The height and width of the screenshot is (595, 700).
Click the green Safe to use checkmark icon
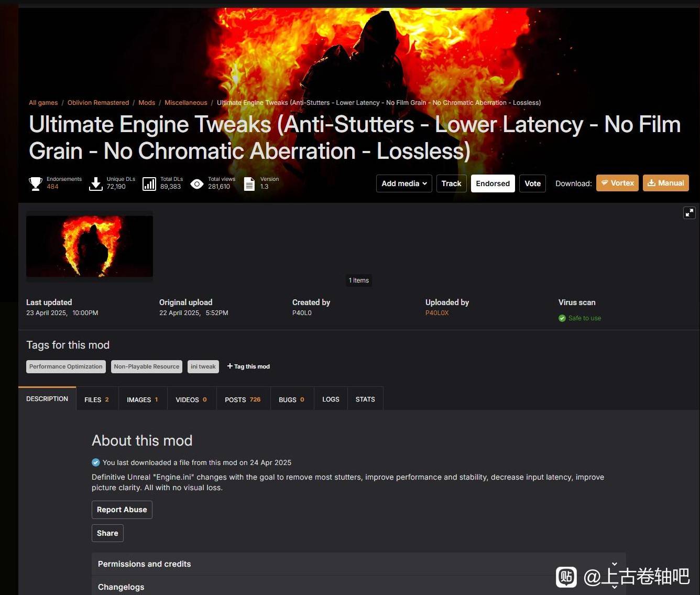click(x=562, y=318)
